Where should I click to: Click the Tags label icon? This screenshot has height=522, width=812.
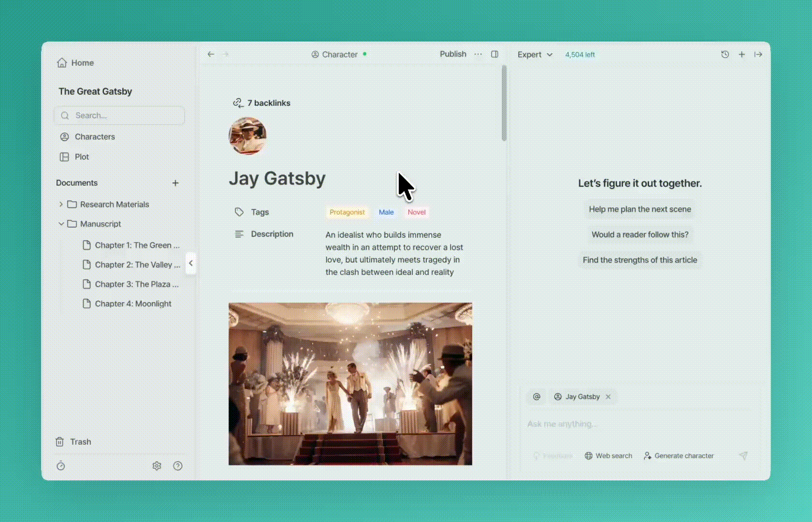point(239,212)
